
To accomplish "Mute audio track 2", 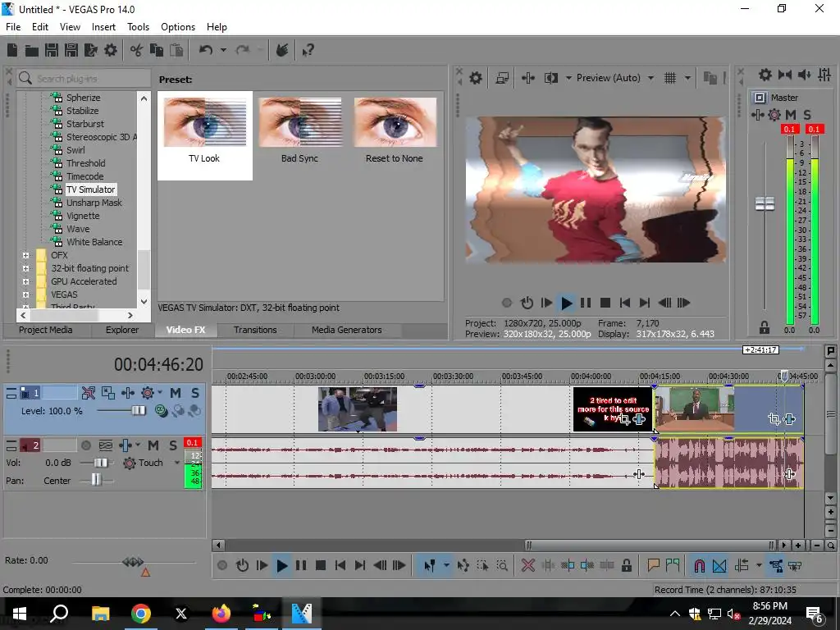I will (153, 445).
